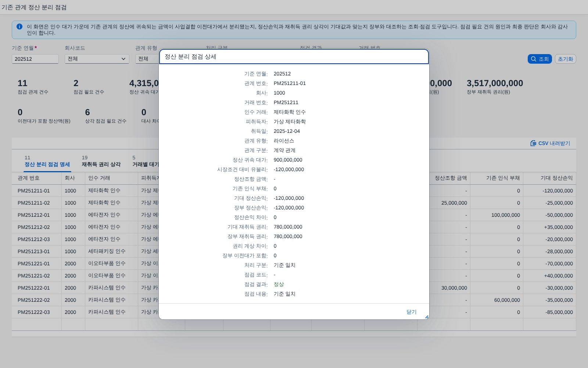Open the 관계 유형 dropdown
The image size is (588, 368).
147,59
